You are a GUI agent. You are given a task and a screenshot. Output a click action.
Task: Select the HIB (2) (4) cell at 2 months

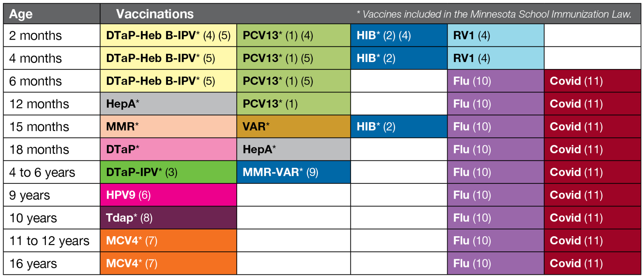coord(399,35)
